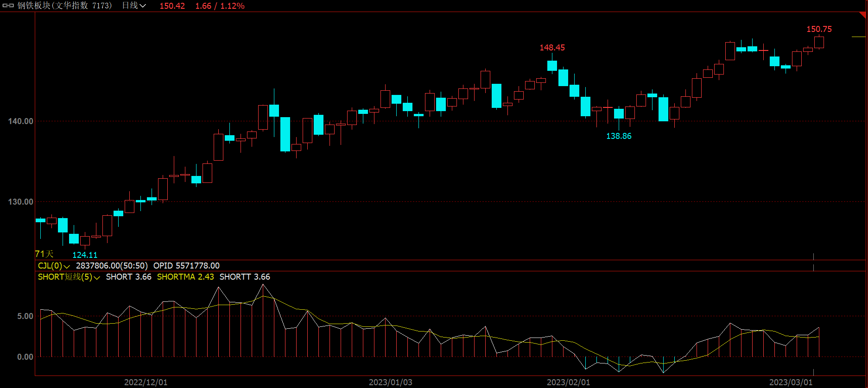Screen dimensions: 868x388
Task: Click the chain link icon beside 钢铁板块
Action: pyautogui.click(x=8, y=6)
